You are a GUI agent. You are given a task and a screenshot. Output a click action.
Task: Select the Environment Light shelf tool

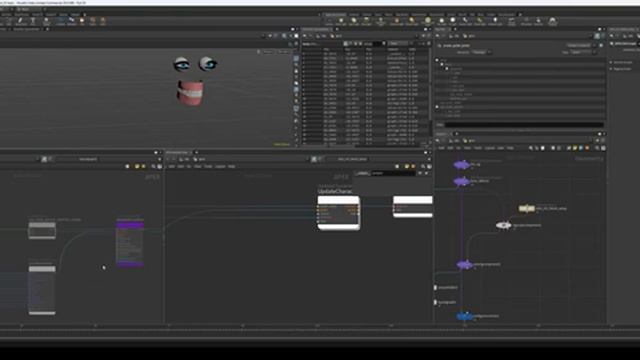[428, 21]
